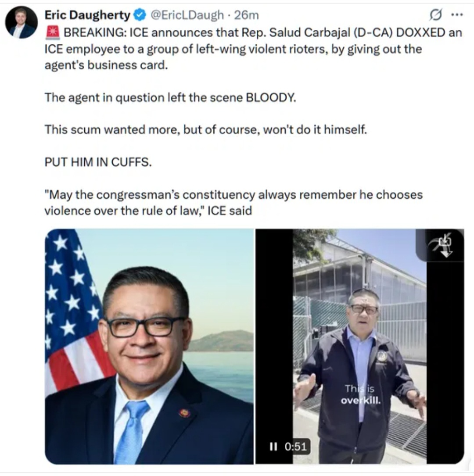This screenshot has width=474, height=476.
Task: Click the 'PUT HIM IN CUFFS.' line
Action: tap(98, 162)
